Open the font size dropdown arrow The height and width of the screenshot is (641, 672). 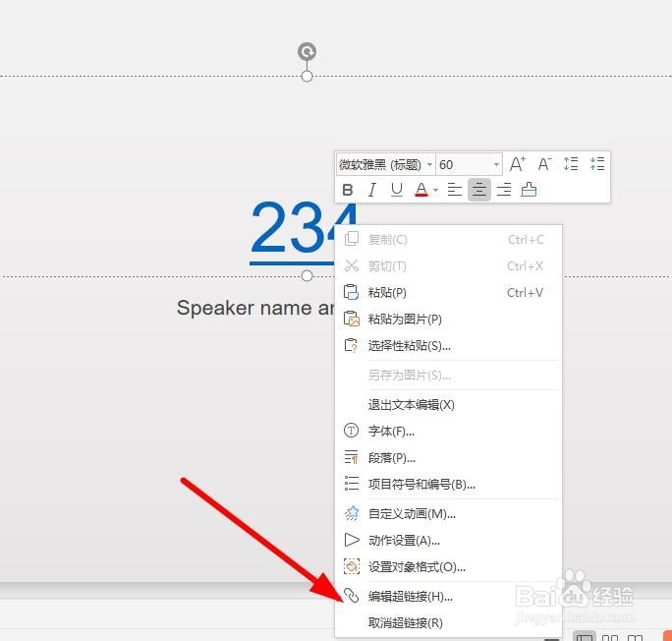(x=496, y=164)
